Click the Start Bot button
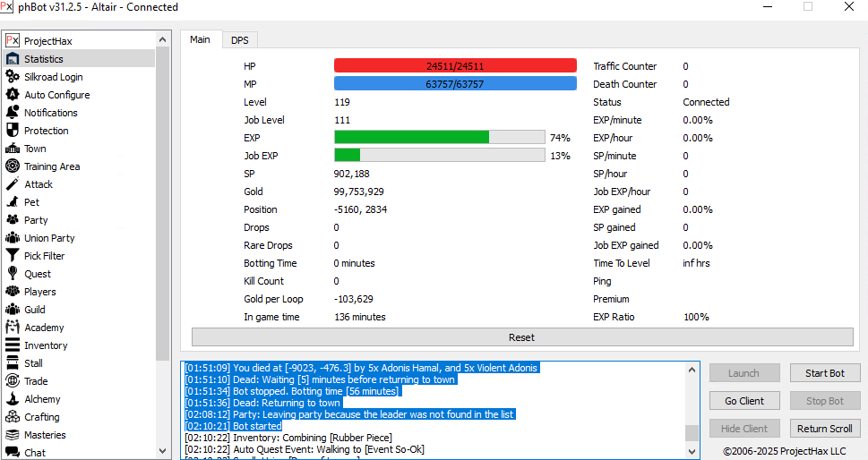The image size is (868, 460). [x=824, y=373]
